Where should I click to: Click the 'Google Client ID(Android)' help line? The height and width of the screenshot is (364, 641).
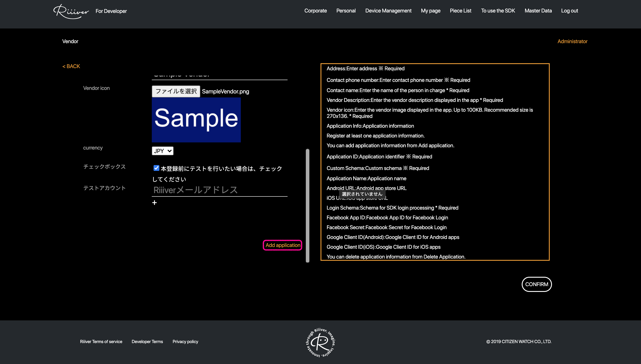click(393, 237)
